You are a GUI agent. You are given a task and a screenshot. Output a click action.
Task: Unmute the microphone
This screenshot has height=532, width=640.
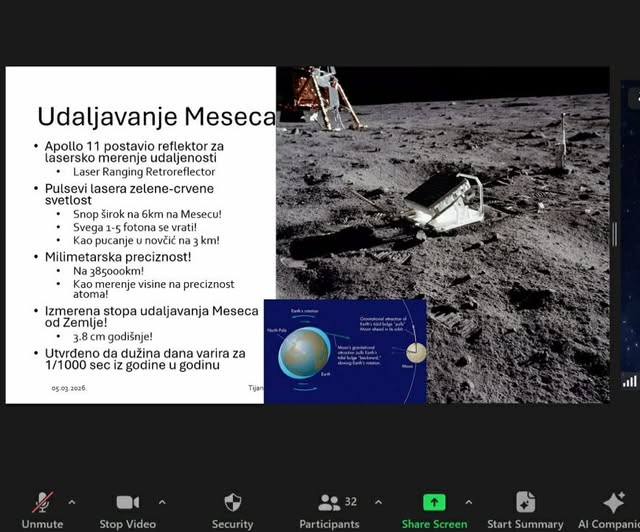(x=42, y=503)
